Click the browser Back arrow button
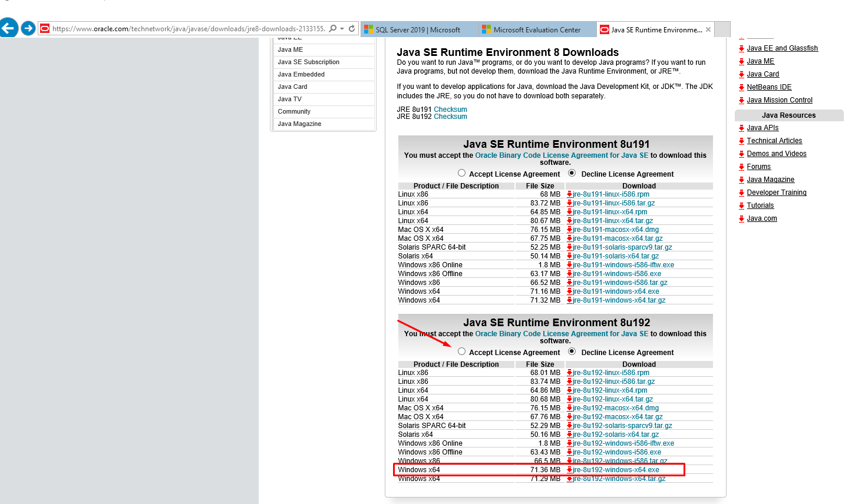855x504 pixels. (8, 28)
